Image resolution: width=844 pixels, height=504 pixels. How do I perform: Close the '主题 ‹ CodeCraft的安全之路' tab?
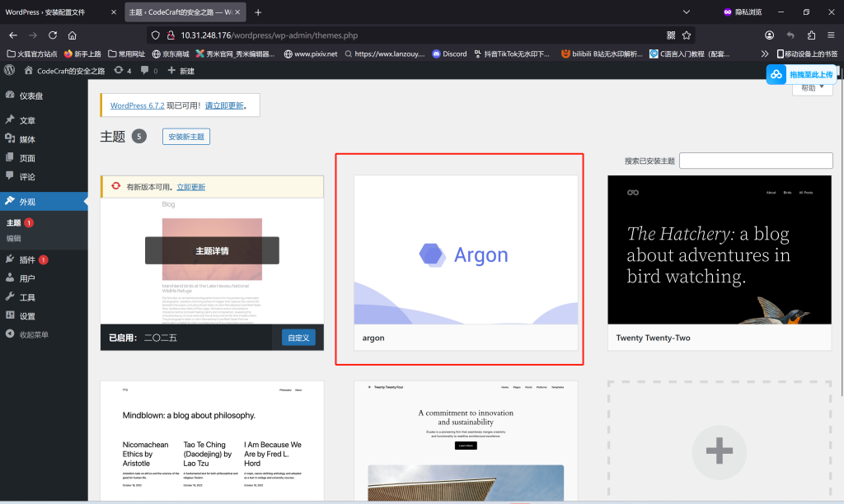tap(237, 12)
